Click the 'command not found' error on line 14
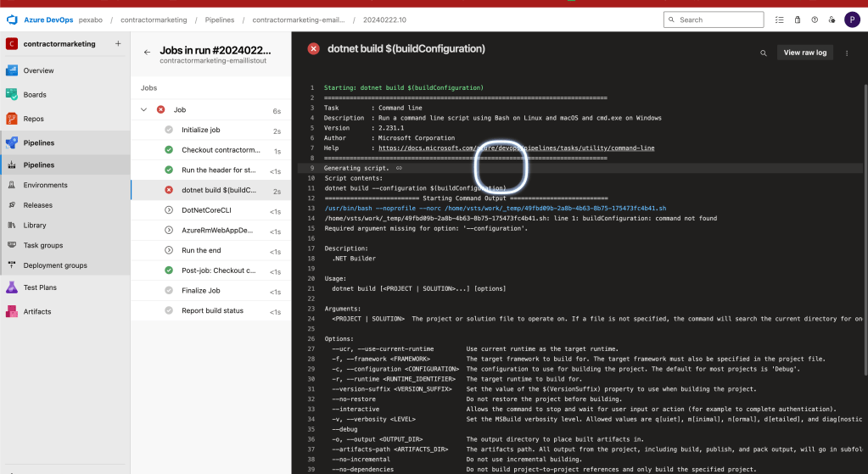Image resolution: width=868 pixels, height=474 pixels. click(686, 219)
